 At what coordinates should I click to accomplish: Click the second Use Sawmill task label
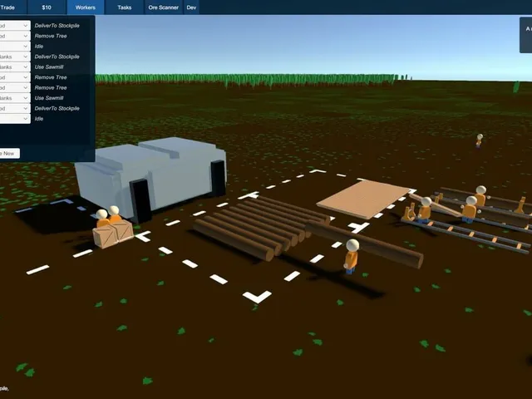(49, 98)
